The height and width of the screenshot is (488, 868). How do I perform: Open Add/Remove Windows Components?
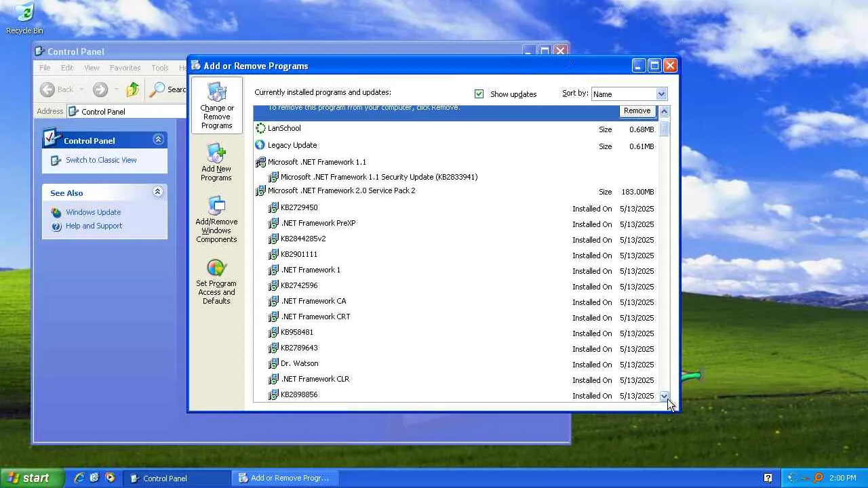[x=216, y=220]
